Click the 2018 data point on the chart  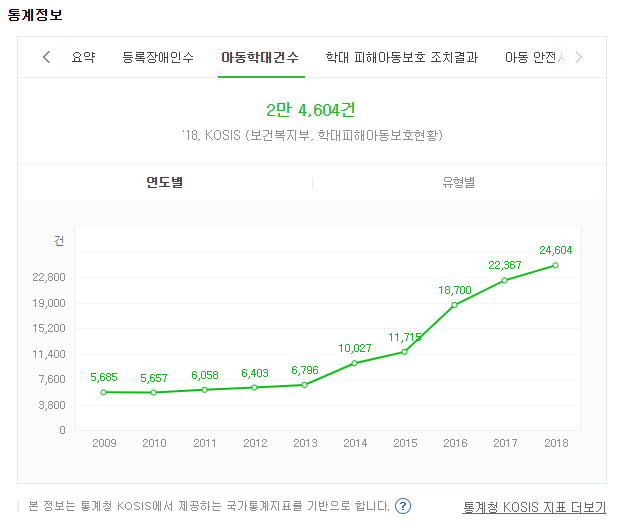[x=555, y=265]
